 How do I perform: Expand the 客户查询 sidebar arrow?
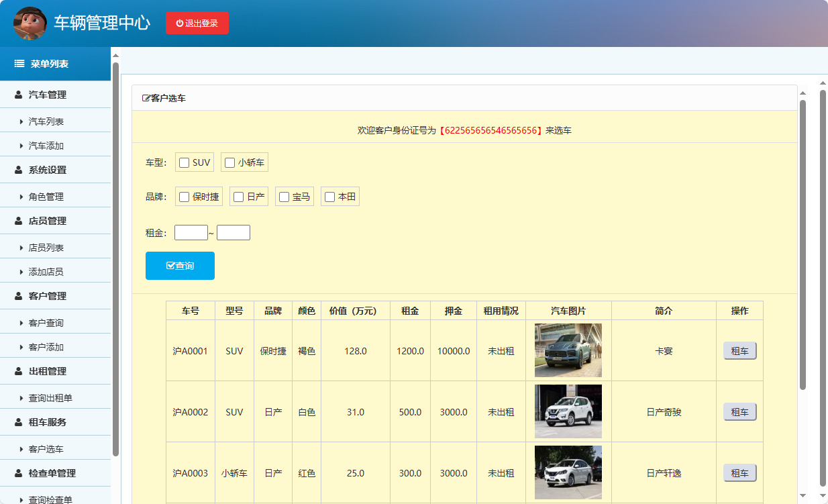[x=21, y=323]
